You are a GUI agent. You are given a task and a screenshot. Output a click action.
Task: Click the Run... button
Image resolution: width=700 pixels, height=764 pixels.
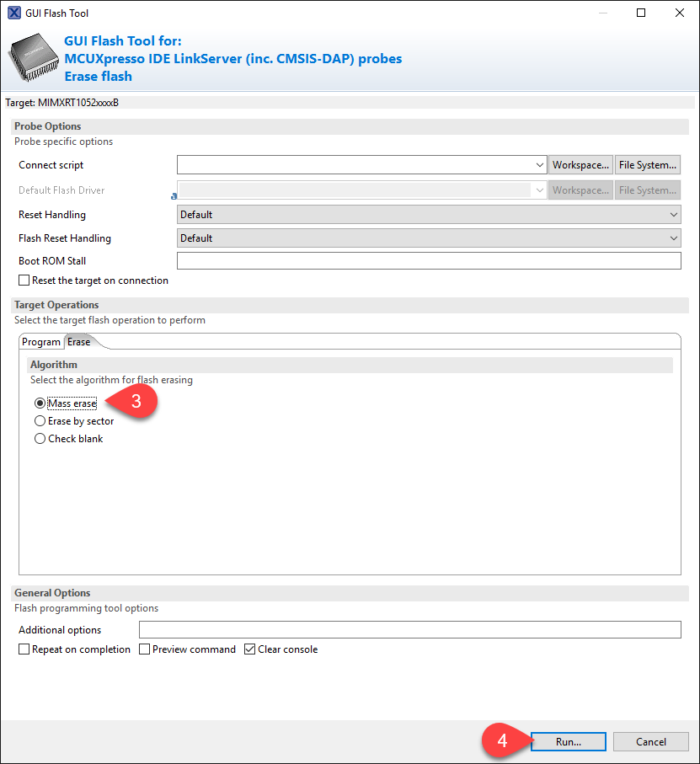(x=569, y=742)
